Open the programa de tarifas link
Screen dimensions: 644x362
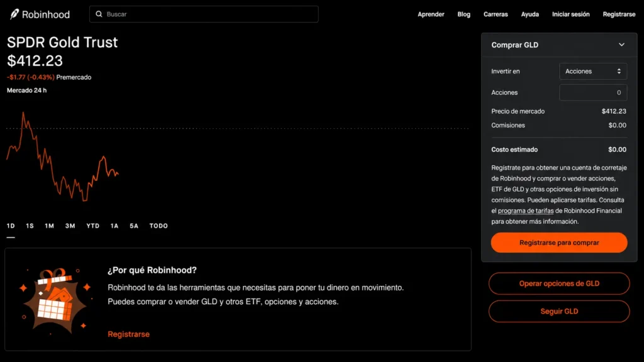(x=526, y=211)
